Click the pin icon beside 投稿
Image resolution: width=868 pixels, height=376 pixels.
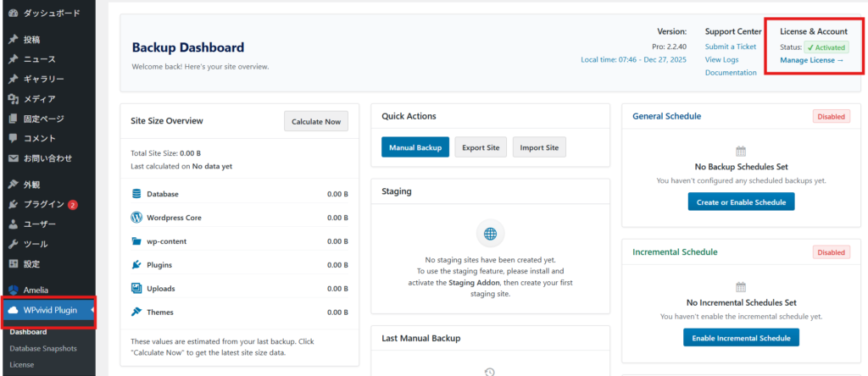(13, 40)
